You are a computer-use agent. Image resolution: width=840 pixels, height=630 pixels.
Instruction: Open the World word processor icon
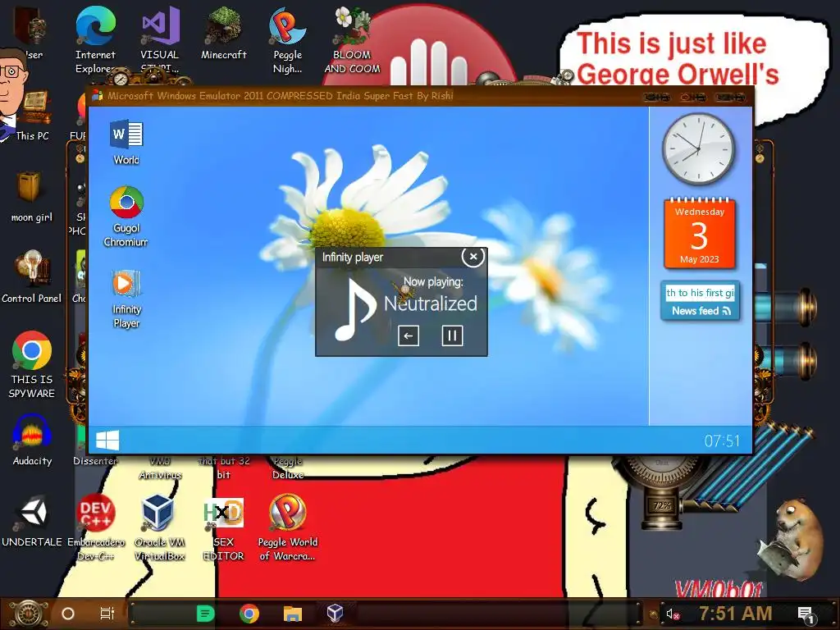pyautogui.click(x=126, y=141)
